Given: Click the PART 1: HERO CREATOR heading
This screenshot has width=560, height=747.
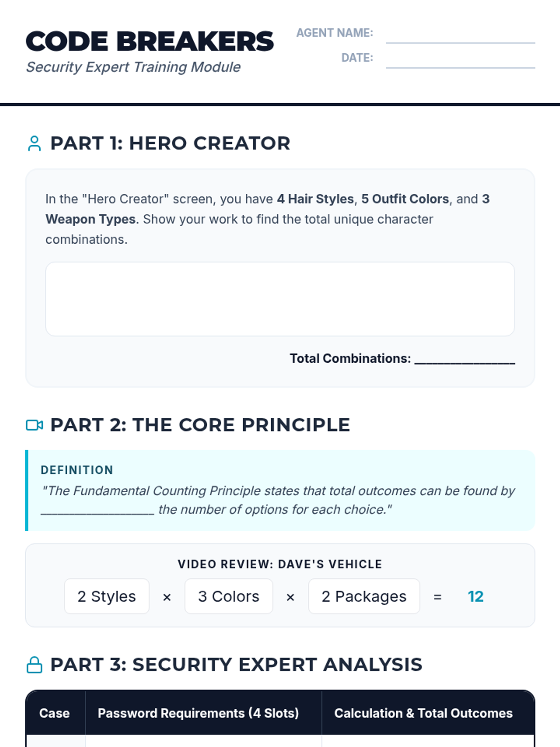Looking at the screenshot, I should tap(170, 143).
